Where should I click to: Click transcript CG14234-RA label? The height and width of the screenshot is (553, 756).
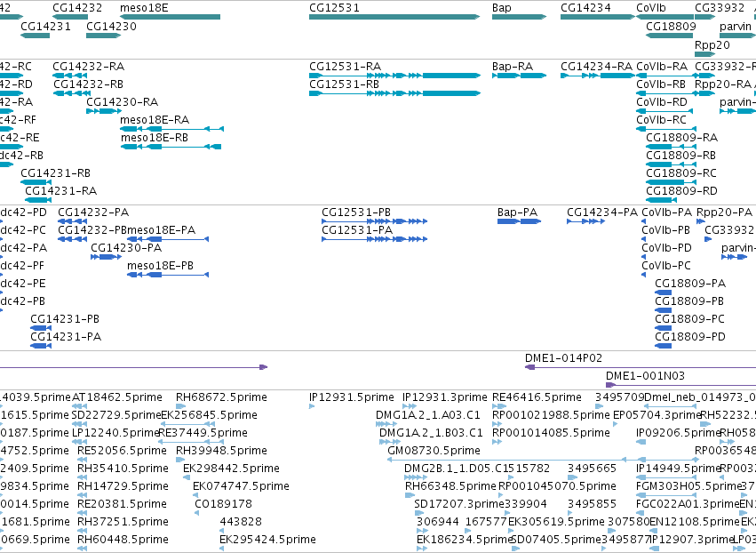(x=596, y=66)
